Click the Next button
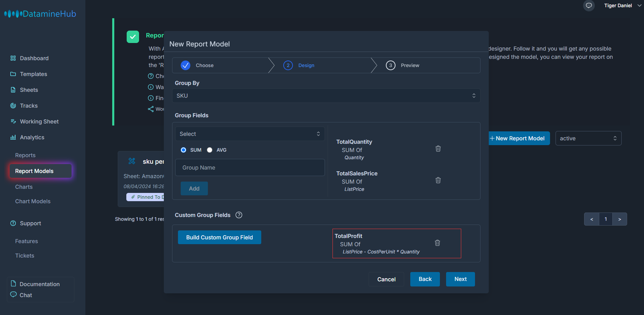This screenshot has width=644, height=315. tap(461, 279)
